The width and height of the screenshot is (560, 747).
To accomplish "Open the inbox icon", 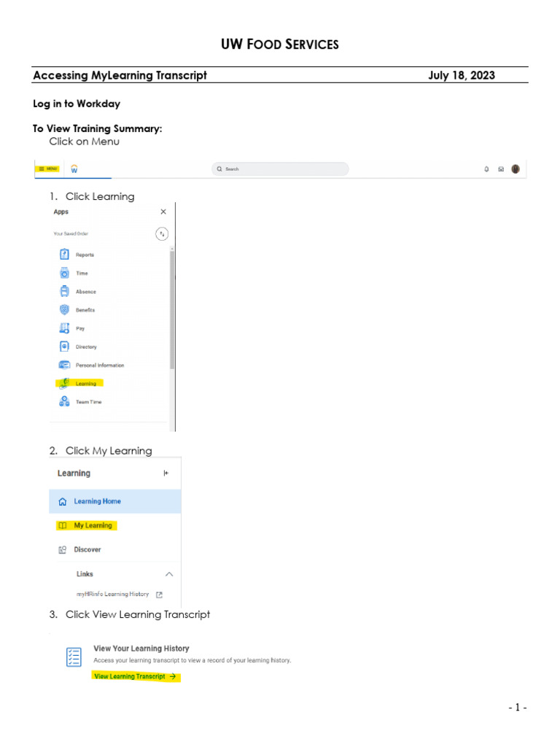I will click(501, 169).
